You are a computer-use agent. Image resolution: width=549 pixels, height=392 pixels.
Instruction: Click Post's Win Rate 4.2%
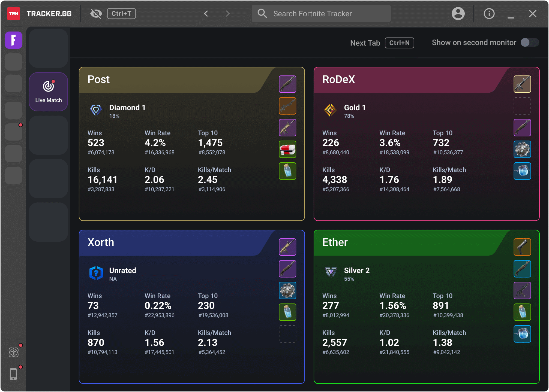coord(155,143)
